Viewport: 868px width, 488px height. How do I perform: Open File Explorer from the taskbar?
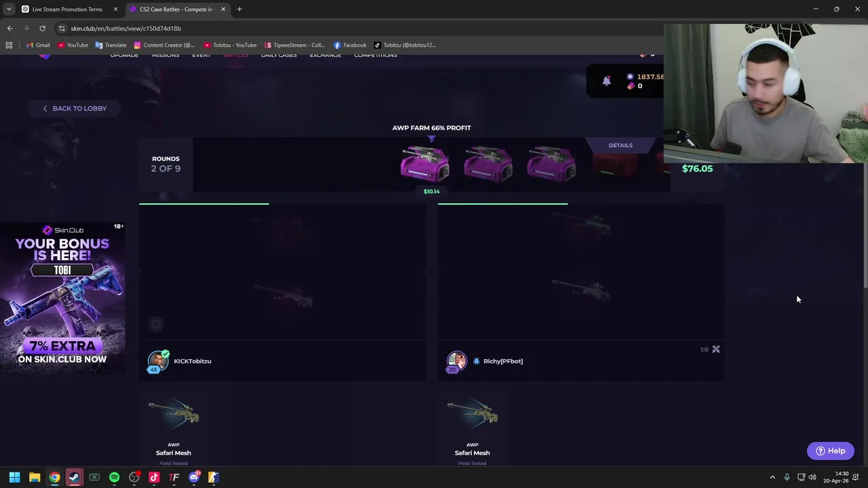(35, 477)
